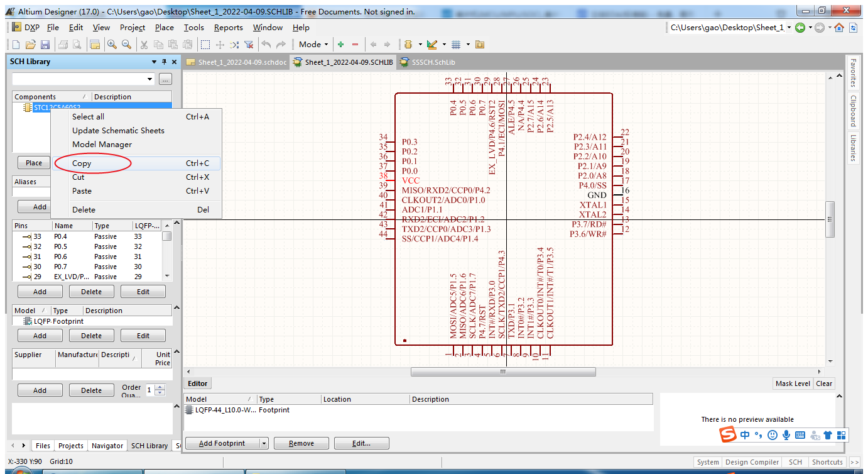The height and width of the screenshot is (474, 868).
Task: Click the horizontal scrollbar under the schematic
Action: click(x=502, y=372)
